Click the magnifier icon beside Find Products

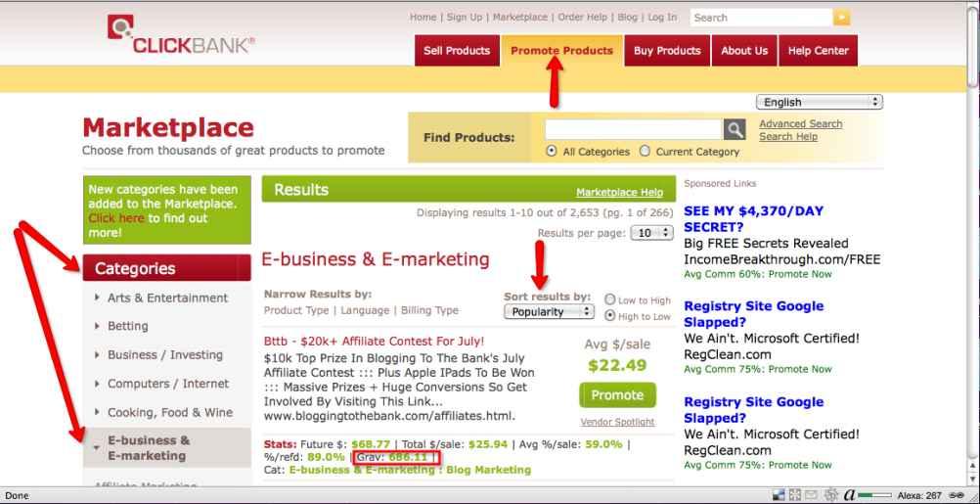click(x=737, y=129)
